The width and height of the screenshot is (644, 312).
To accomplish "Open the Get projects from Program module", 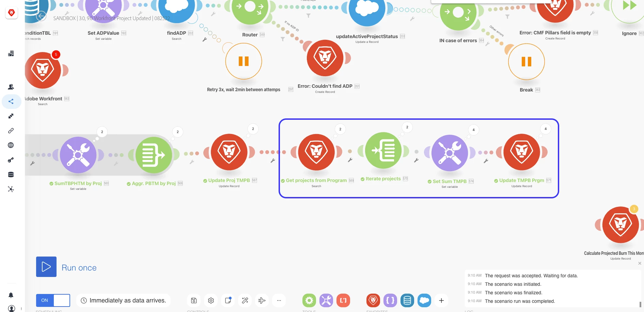I will pos(316,152).
